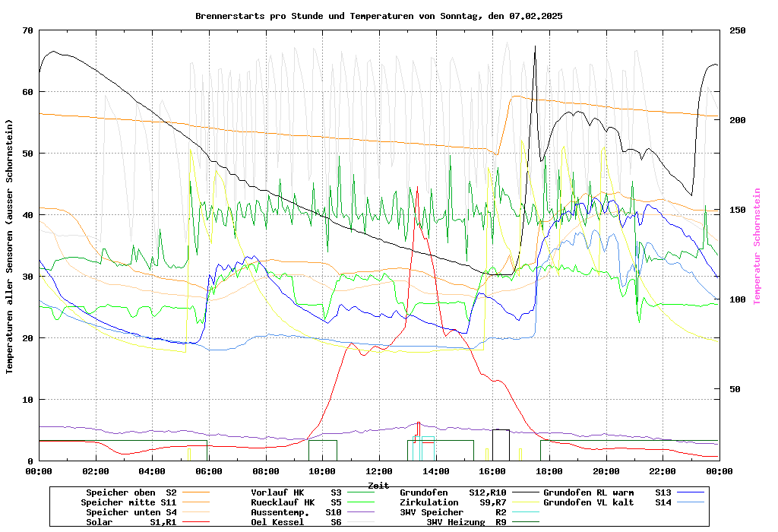Click the 'Grundofen RL warm S13' legend entry
778x532 pixels.
[607, 492]
